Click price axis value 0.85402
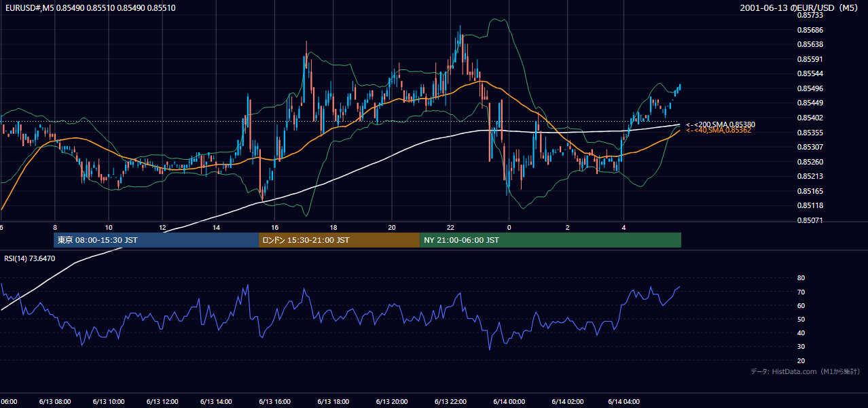 [810, 118]
